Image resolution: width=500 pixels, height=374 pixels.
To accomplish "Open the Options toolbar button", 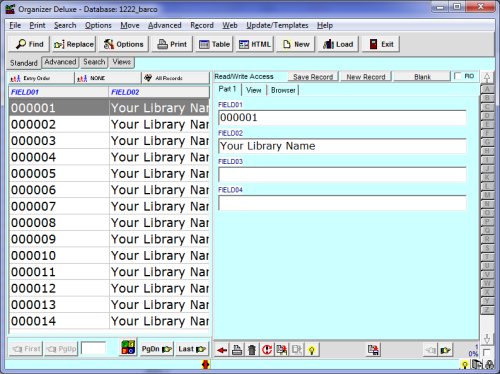I will 123,44.
